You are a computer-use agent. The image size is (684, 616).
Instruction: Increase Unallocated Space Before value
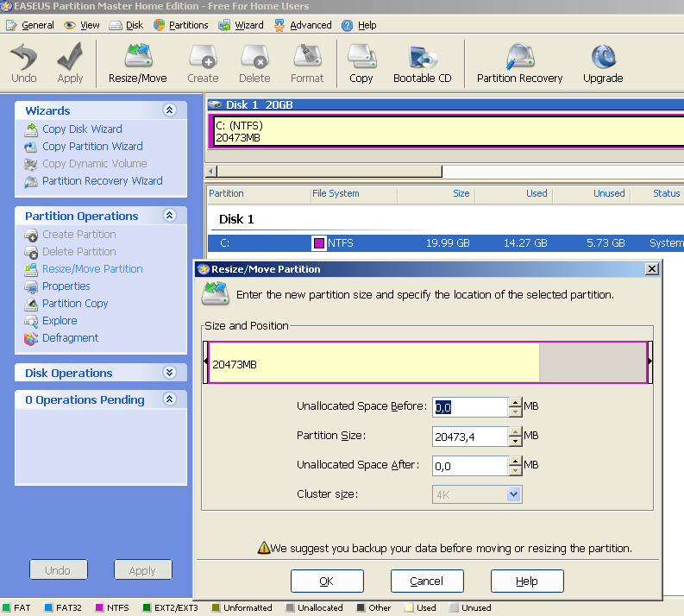click(516, 402)
